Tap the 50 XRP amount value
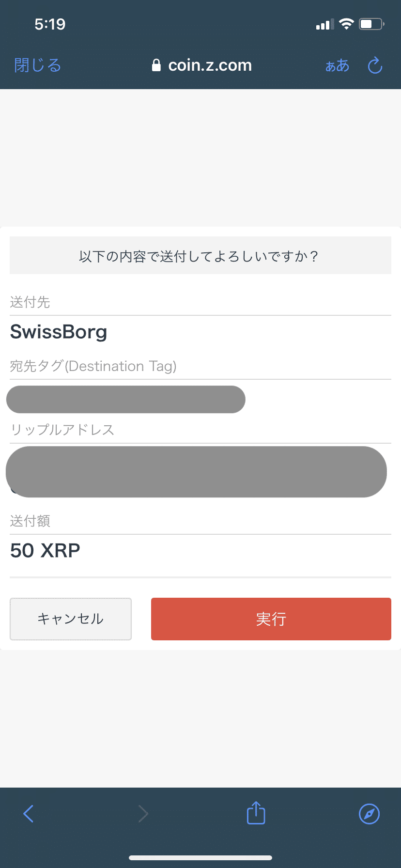401x868 pixels. (45, 550)
